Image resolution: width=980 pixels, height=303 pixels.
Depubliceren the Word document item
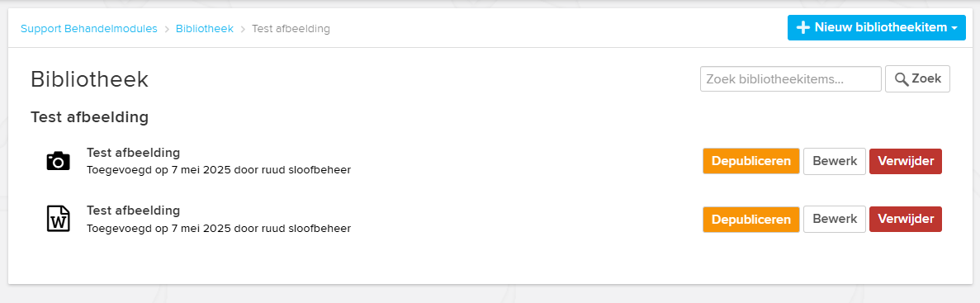pyautogui.click(x=751, y=220)
